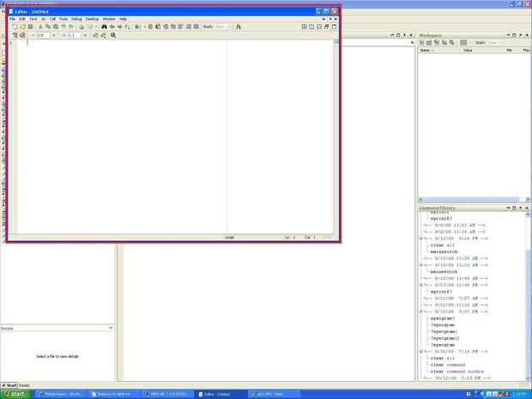The width and height of the screenshot is (532, 399).
Task: Open the Details dropdown in Current Directory panel
Action: [111, 328]
